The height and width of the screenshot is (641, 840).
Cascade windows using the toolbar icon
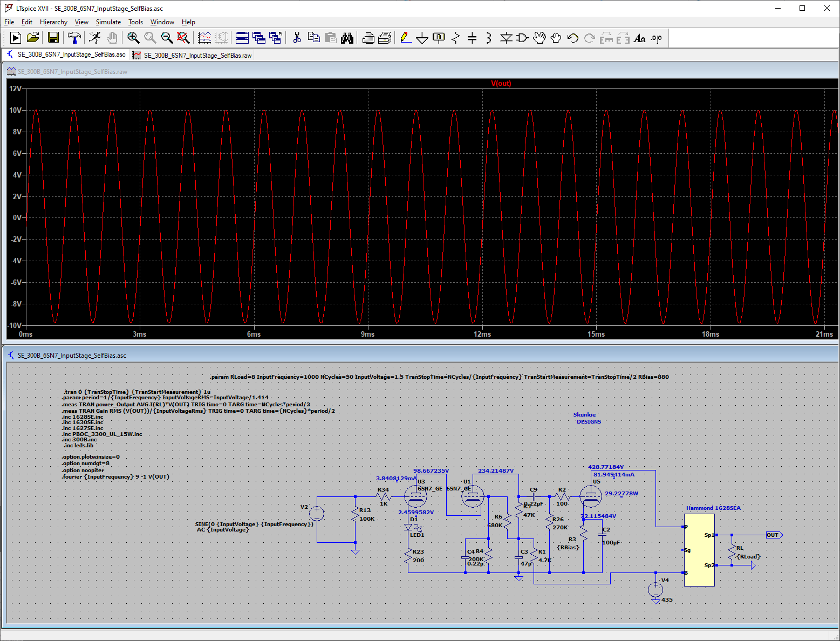point(276,38)
